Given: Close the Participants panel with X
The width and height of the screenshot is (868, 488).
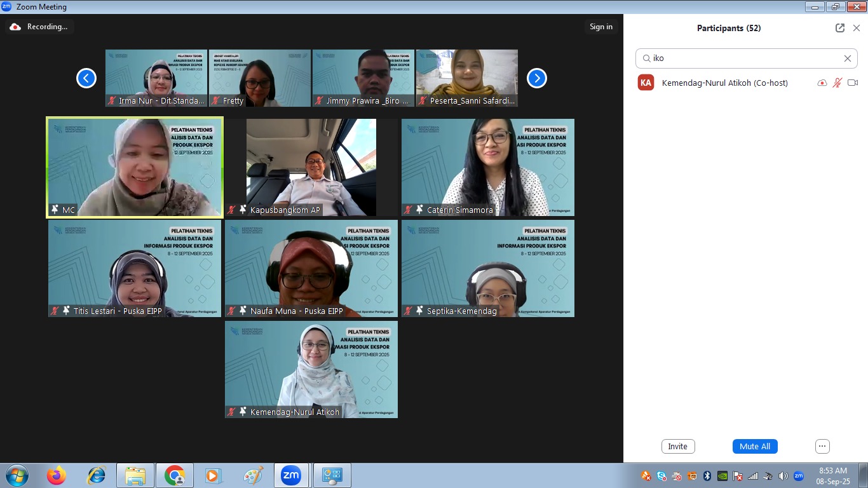Looking at the screenshot, I should [x=856, y=28].
